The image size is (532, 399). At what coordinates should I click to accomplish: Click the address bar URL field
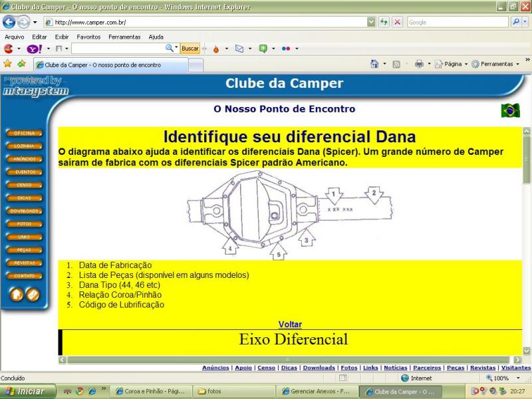(205, 23)
